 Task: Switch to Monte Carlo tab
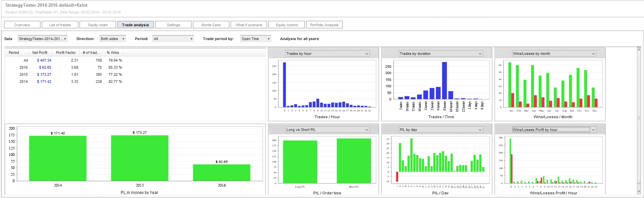(211, 25)
